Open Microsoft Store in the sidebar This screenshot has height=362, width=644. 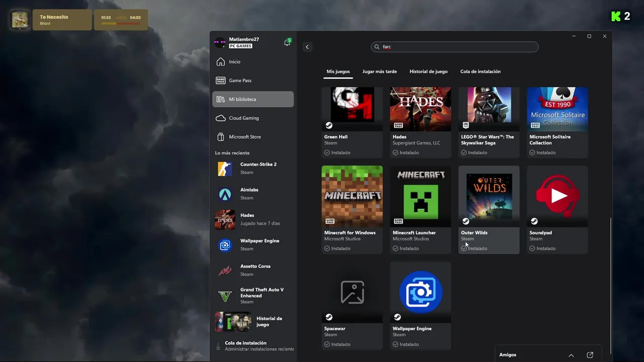[253, 137]
